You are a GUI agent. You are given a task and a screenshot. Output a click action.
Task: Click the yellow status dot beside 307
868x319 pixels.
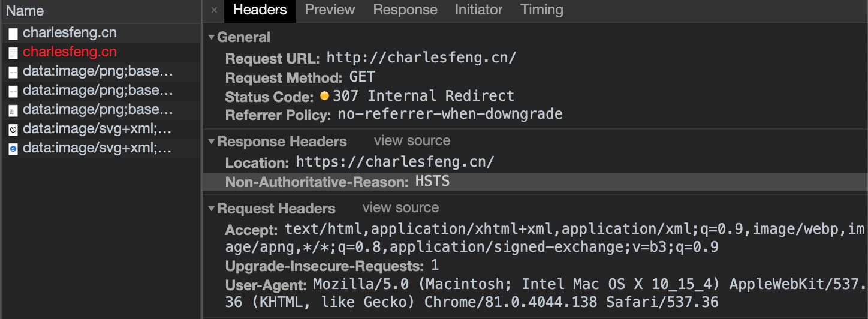click(x=324, y=96)
